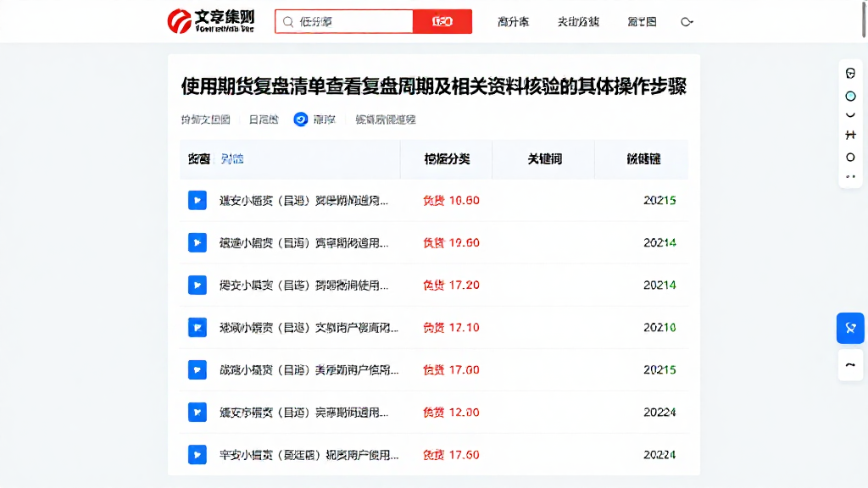This screenshot has width=868, height=488.
Task: Click the two-dot icon at the sidebar bottom
Action: [851, 176]
